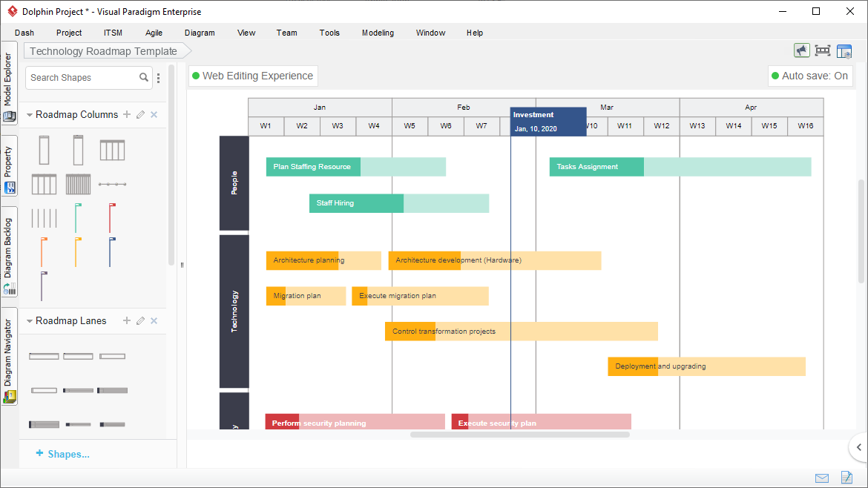Click the W13 week column header
This screenshot has height=488, width=868.
(x=697, y=125)
